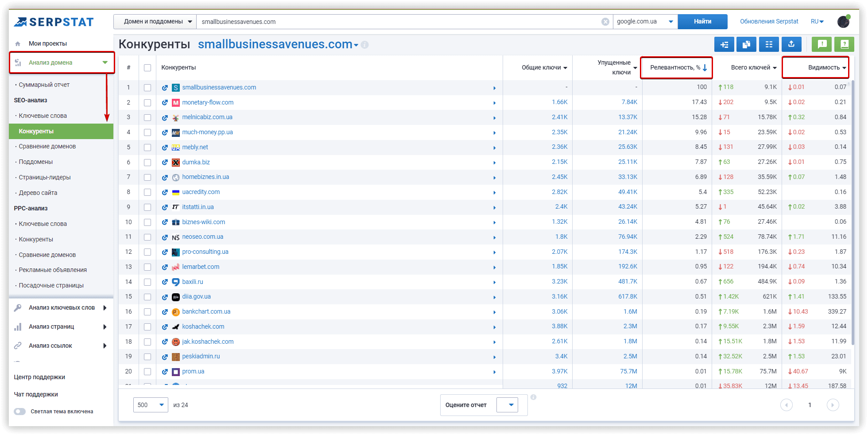Open Страницы-лидеры sidebar item
868x435 pixels.
pos(44,178)
